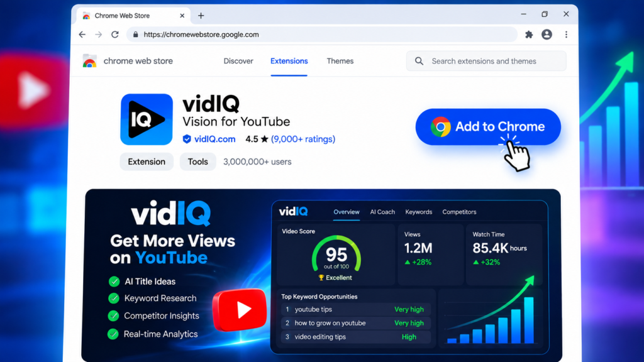Click the Video Score 95 gauge
This screenshot has height=362, width=644.
coord(336,255)
